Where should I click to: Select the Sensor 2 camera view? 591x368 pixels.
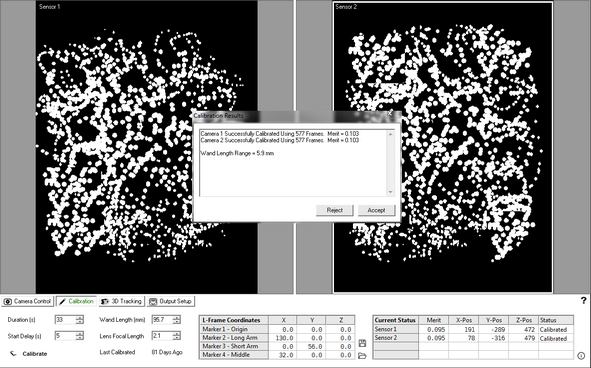pos(443,147)
